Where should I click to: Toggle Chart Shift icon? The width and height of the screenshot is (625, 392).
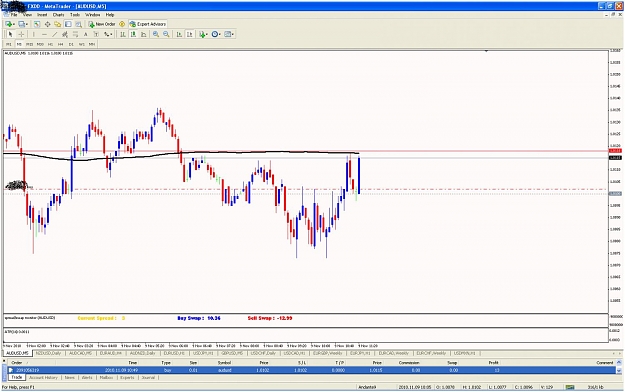pyautogui.click(x=190, y=34)
